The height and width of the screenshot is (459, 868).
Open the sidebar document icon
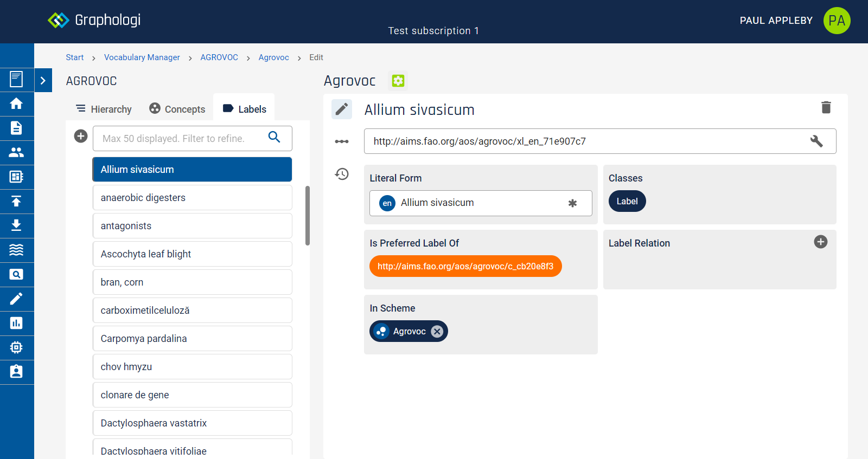click(x=16, y=128)
